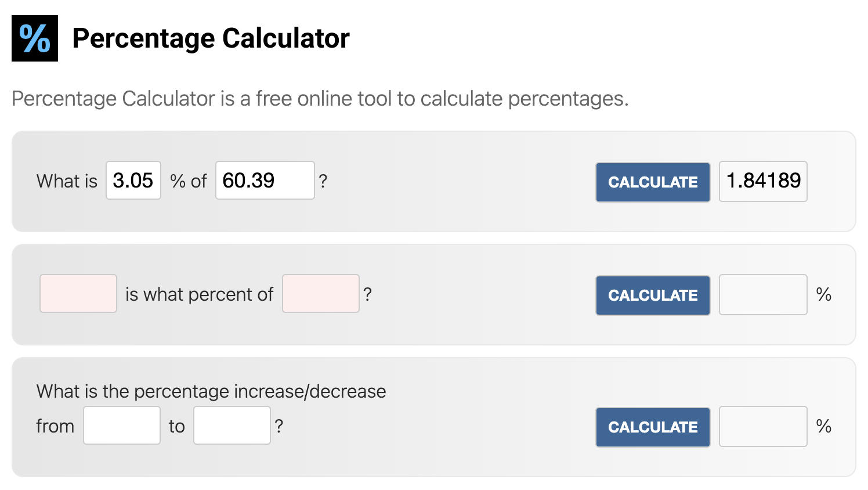The height and width of the screenshot is (490, 868).
Task: Click the "is what percent of" label
Action: [x=199, y=294]
